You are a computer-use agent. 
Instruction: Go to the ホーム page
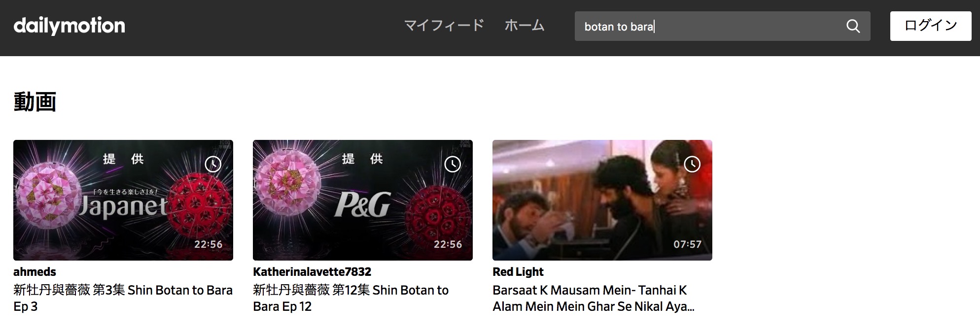[x=525, y=26]
